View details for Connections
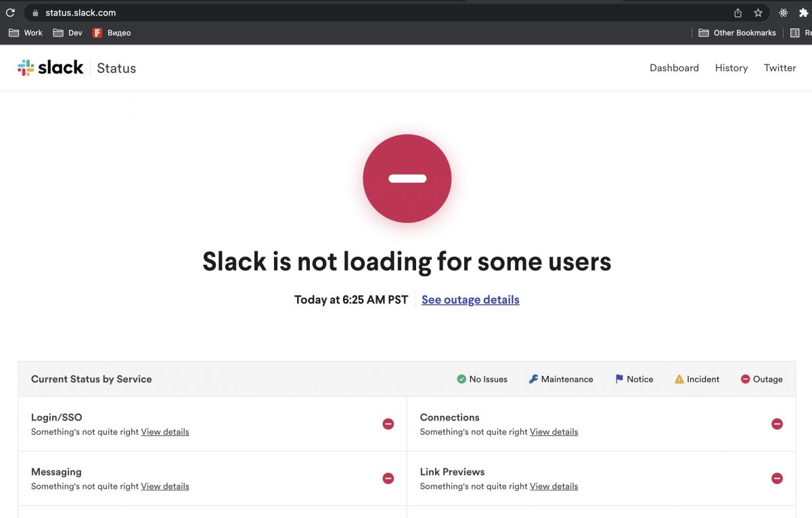Image resolution: width=812 pixels, height=518 pixels. point(554,432)
